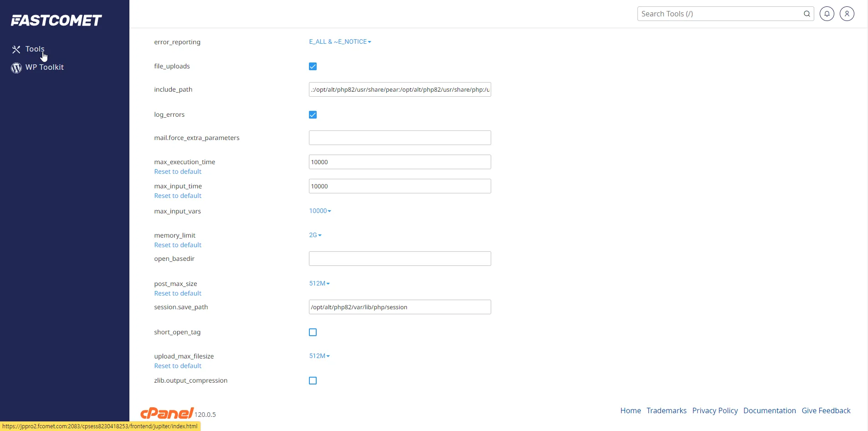Viewport: 868px width, 431px height.
Task: Open notifications bell icon
Action: [x=827, y=14]
